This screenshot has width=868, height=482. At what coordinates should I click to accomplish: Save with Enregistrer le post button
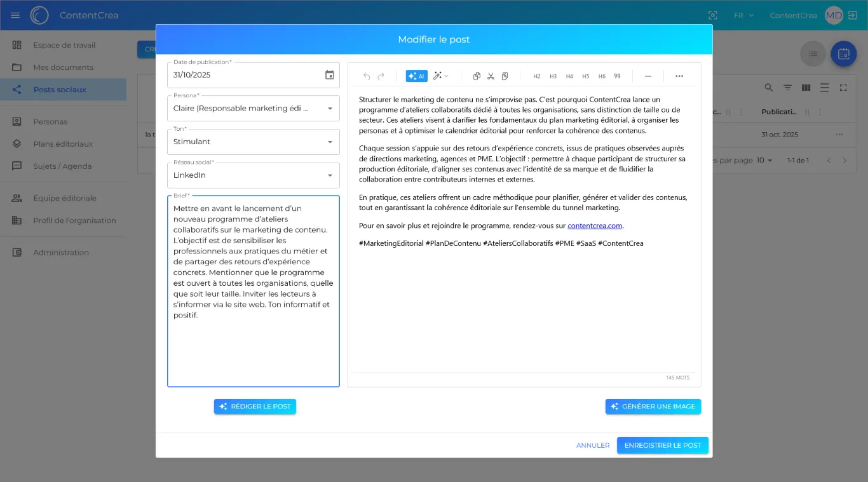(x=662, y=445)
